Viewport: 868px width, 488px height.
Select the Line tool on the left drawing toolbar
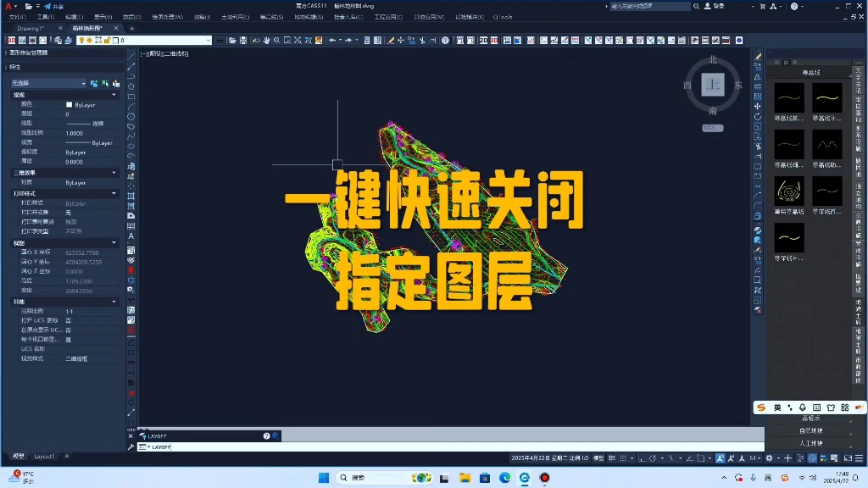click(130, 57)
